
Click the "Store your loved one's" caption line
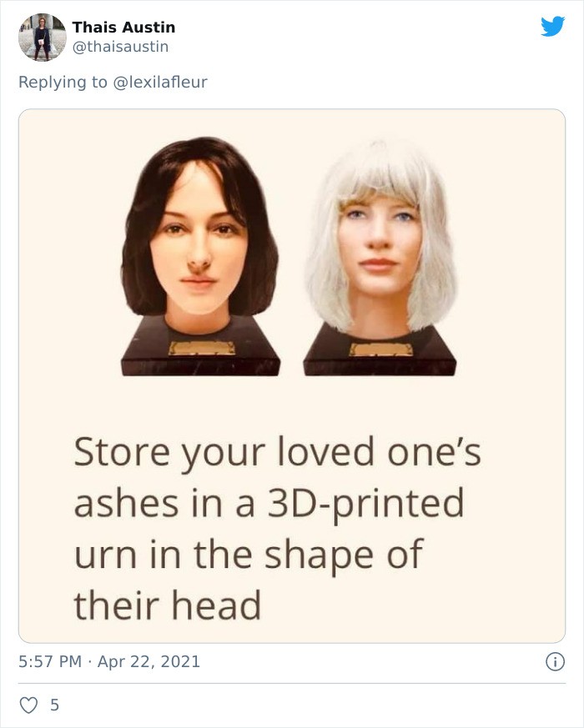277,452
